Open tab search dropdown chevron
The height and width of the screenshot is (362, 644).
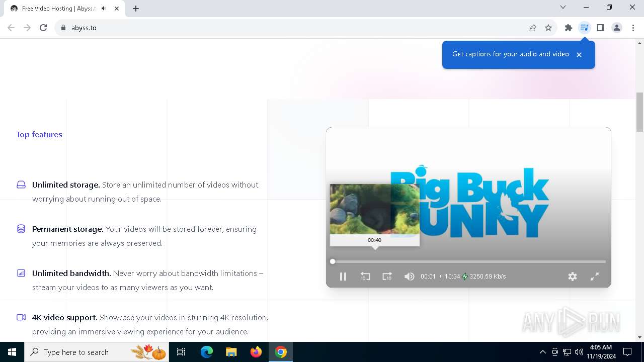[x=563, y=7]
